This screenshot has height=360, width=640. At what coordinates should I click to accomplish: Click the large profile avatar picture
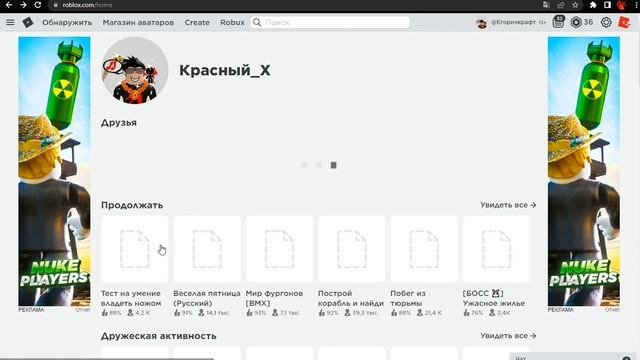(135, 71)
